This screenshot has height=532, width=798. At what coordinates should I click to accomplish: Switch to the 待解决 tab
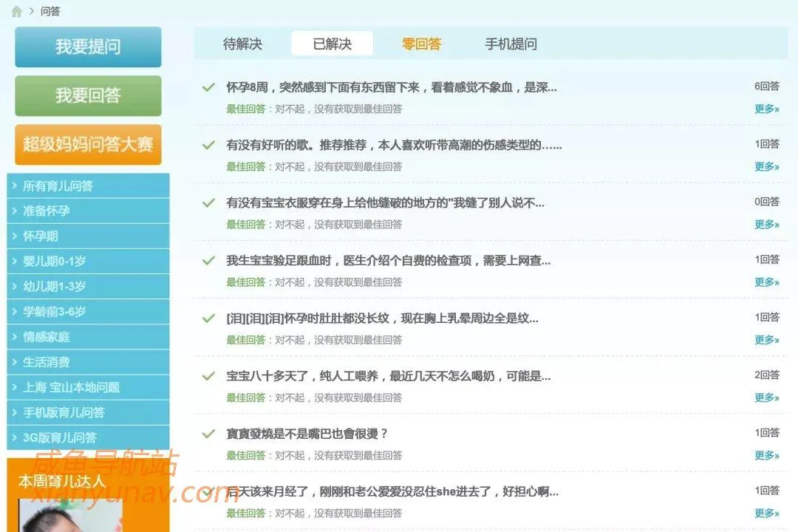click(x=242, y=44)
